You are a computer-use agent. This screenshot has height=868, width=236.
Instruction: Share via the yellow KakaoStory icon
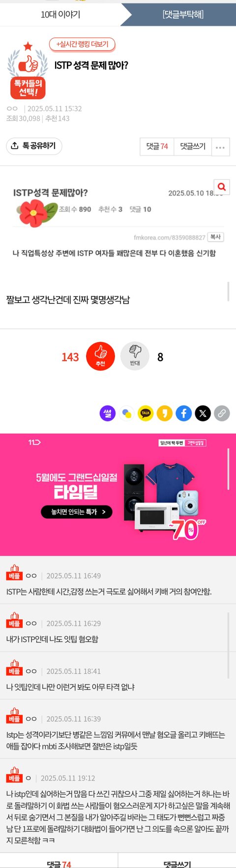[x=165, y=413]
